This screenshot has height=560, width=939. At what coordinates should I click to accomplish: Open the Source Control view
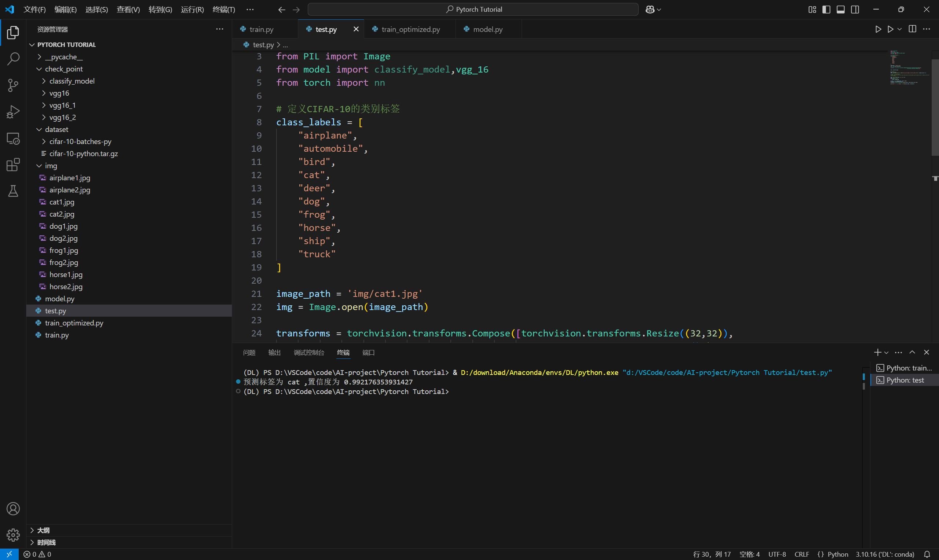pos(13,85)
